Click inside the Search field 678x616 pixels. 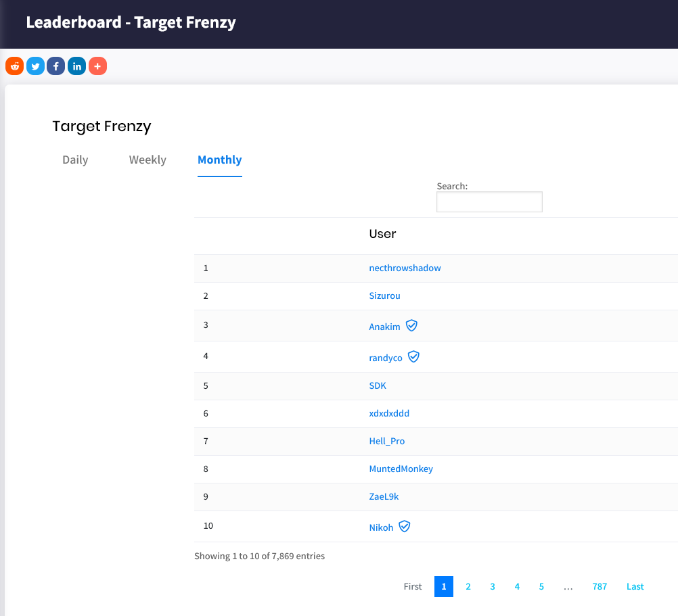489,202
